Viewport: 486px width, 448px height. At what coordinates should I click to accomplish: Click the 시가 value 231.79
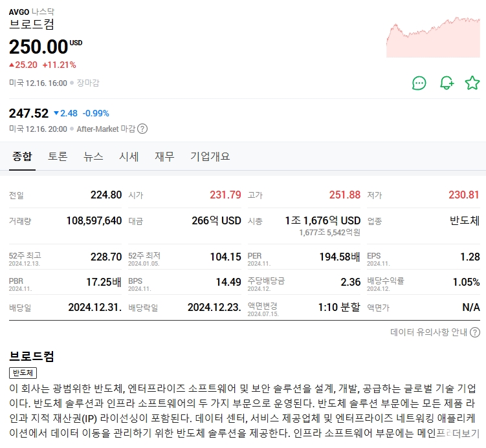point(225,195)
